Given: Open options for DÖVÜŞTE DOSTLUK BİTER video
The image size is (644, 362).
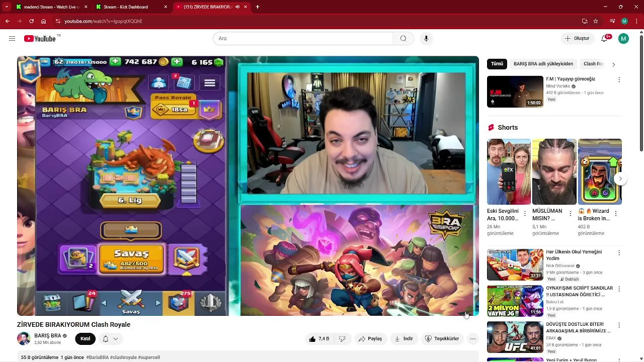Looking at the screenshot, I should 619,325.
